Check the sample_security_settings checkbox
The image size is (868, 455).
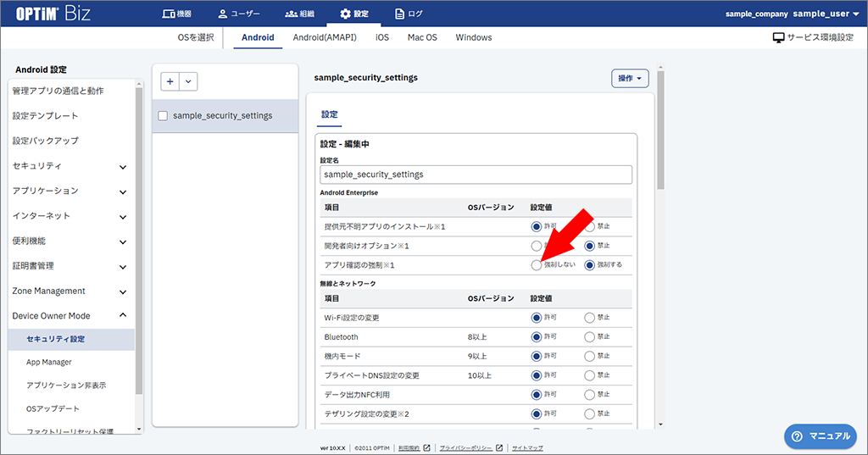coord(163,116)
